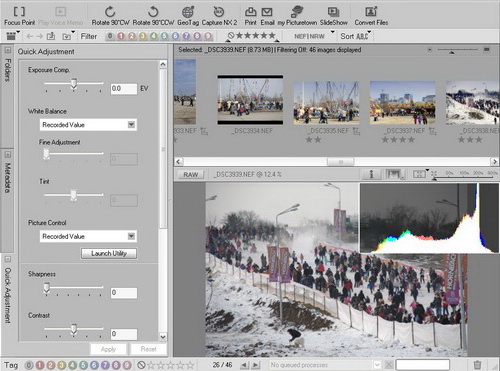Image resolution: width=500 pixels, height=371 pixels.
Task: Filter by label 7 (purple)
Action: pyautogui.click(x=186, y=36)
